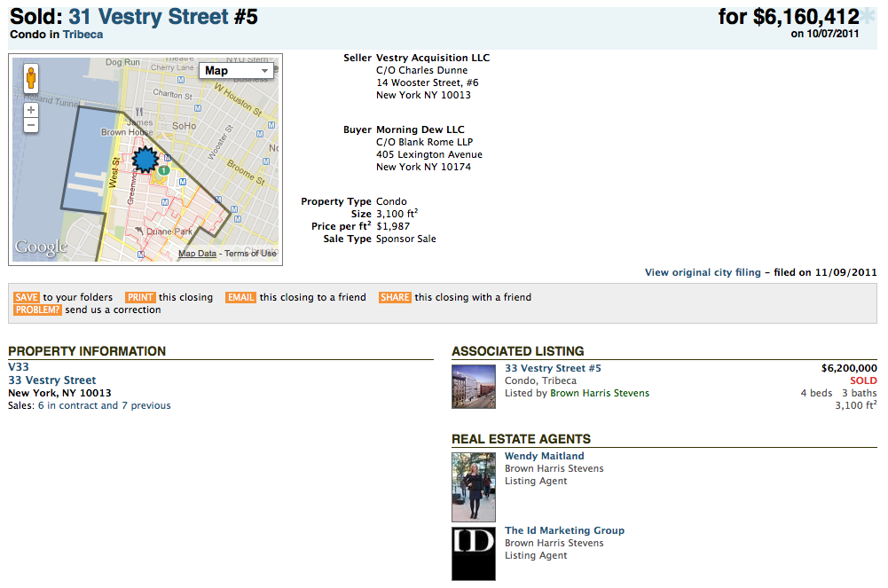The height and width of the screenshot is (588, 888).
Task: Click the Google logo on the map
Action: [41, 247]
